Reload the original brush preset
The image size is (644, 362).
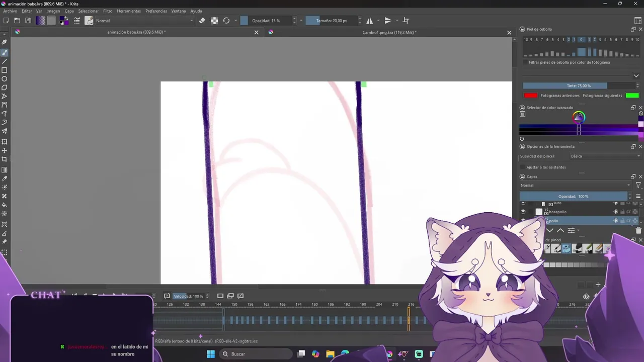pyautogui.click(x=226, y=21)
